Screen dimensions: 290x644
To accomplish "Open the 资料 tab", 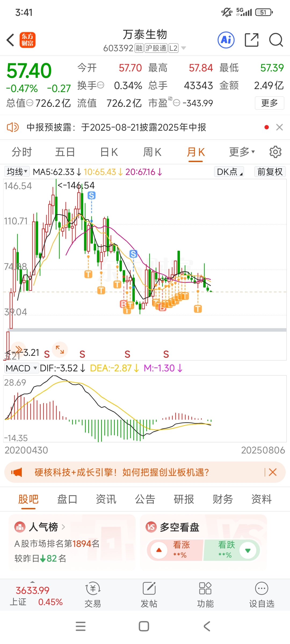I will [x=262, y=499].
